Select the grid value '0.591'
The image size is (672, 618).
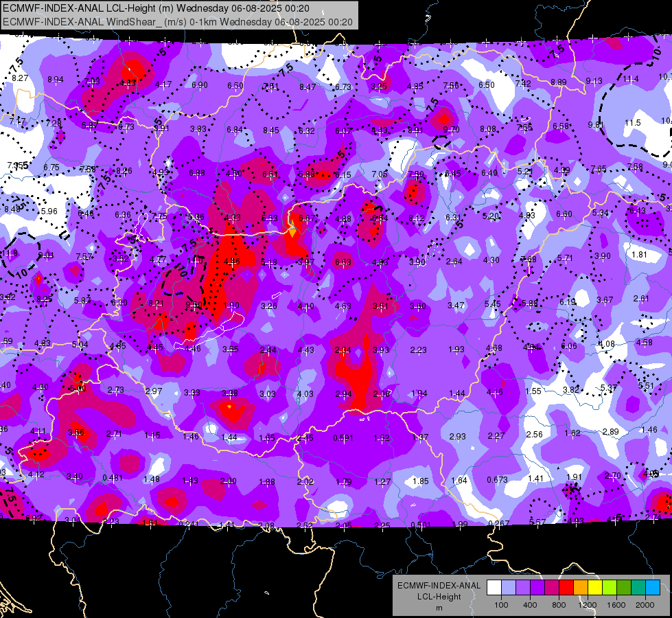[x=343, y=438]
